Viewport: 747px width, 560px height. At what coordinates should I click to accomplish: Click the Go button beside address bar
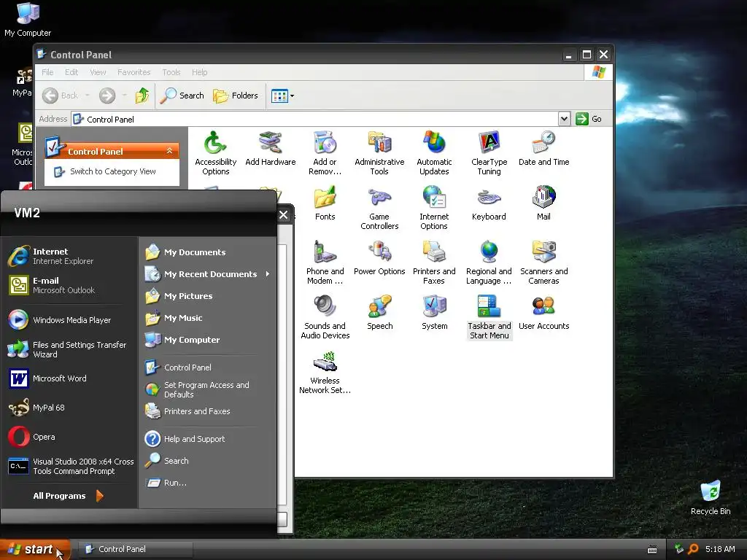589,119
